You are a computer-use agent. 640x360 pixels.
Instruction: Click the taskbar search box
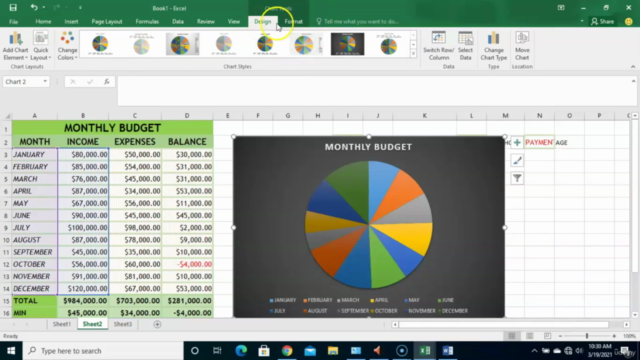coord(103,351)
